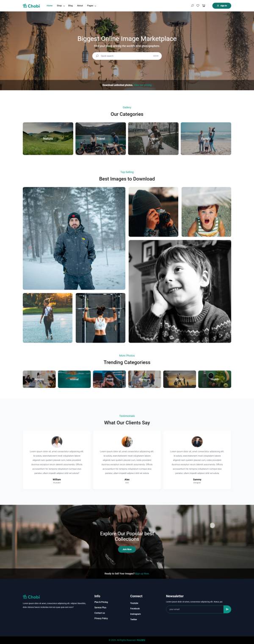Submit newsletter with the send arrow icon
This screenshot has height=644, width=254.
coord(227,609)
